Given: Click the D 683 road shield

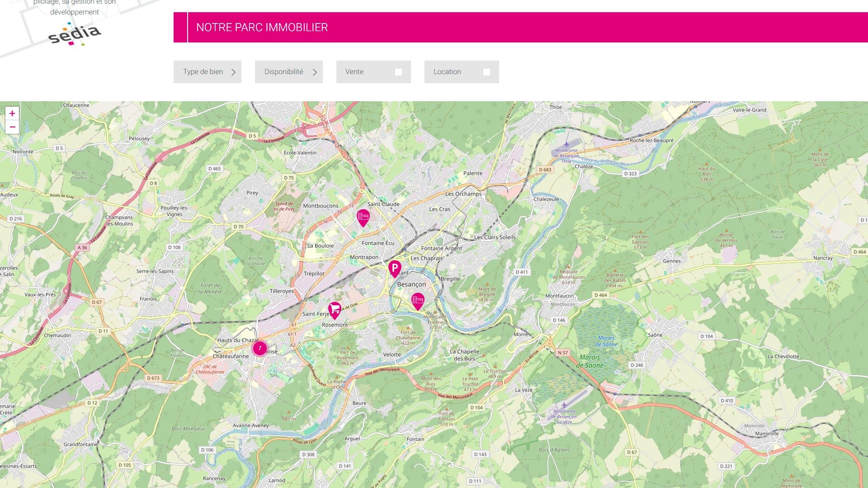Looking at the screenshot, I should 545,170.
